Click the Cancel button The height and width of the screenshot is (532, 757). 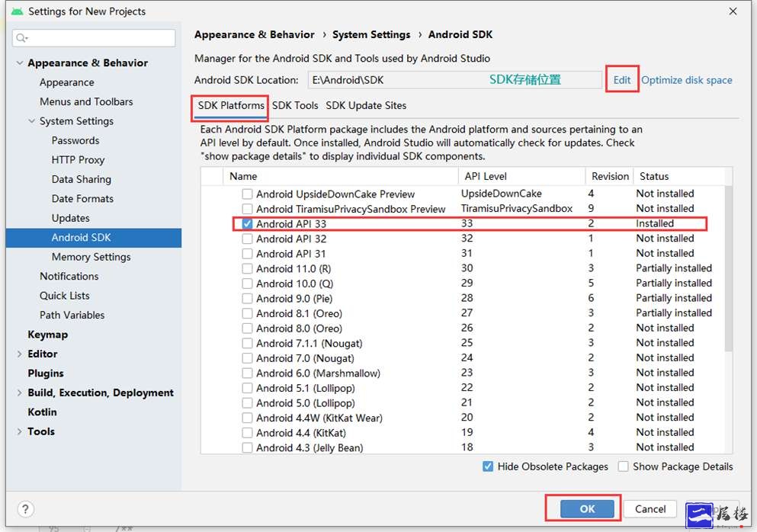650,509
